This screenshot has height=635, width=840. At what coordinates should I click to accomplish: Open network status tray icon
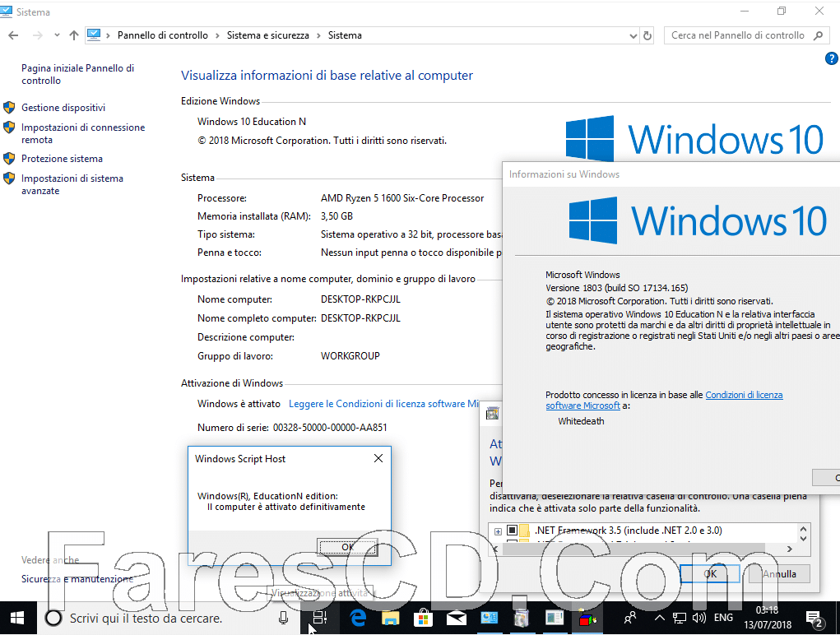[680, 619]
